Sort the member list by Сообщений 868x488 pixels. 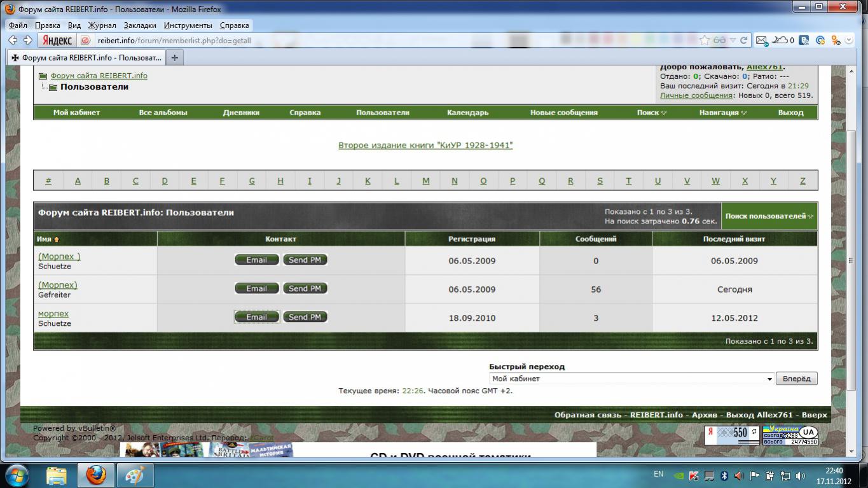[x=596, y=239]
